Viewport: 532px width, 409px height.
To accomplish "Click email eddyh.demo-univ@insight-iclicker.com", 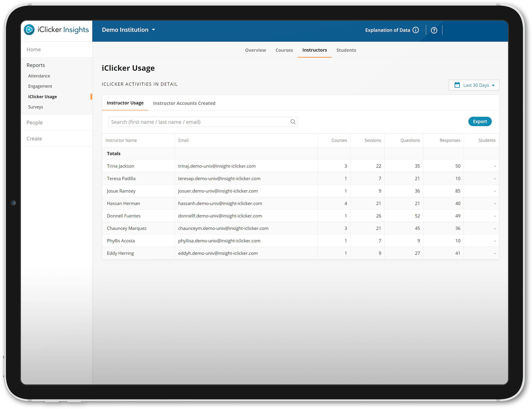I will point(217,253).
